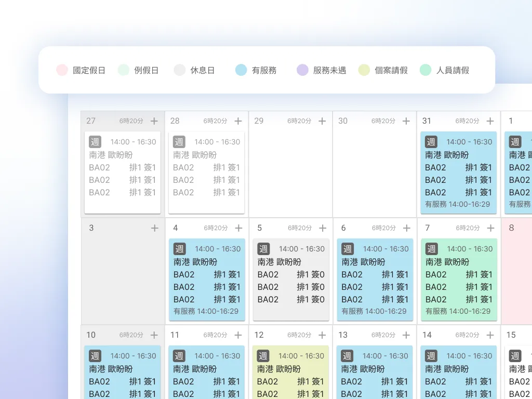The width and height of the screenshot is (532, 399).
Task: Click the 有服務 14:00-16:29 status on day 6
Action: tap(374, 311)
